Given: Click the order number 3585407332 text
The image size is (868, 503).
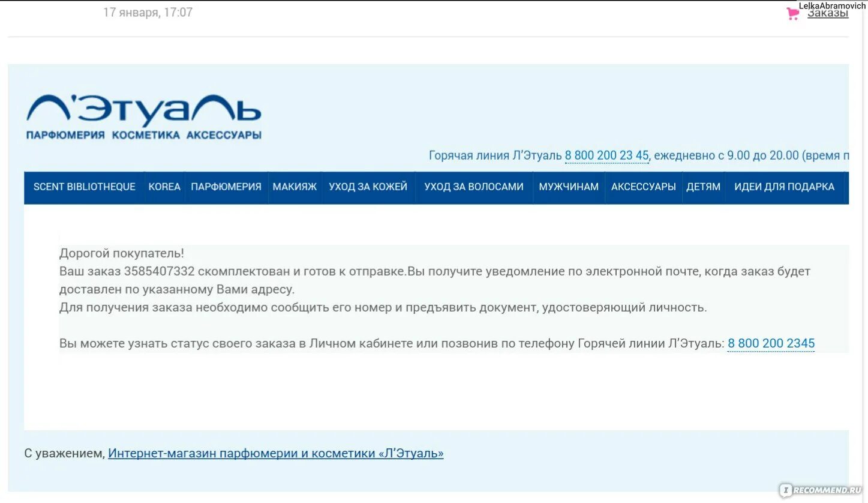Looking at the screenshot, I should pos(159,271).
